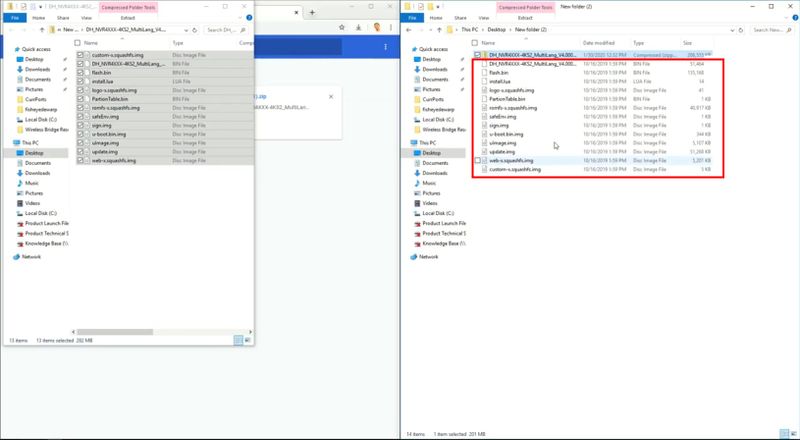Refresh the left zip window address bar

[194, 30]
